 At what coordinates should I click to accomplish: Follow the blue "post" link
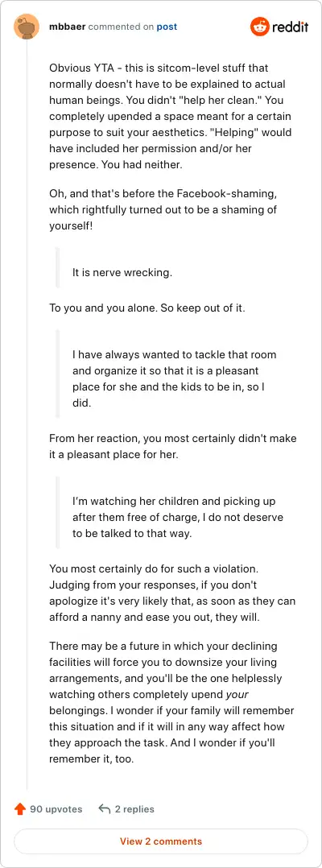point(167,27)
